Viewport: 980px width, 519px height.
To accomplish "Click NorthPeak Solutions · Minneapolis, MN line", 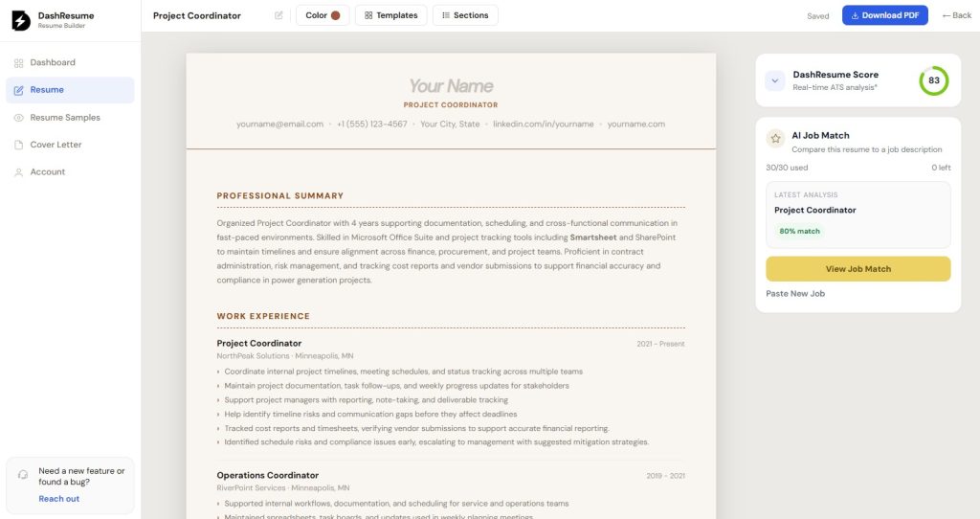I will pos(285,356).
